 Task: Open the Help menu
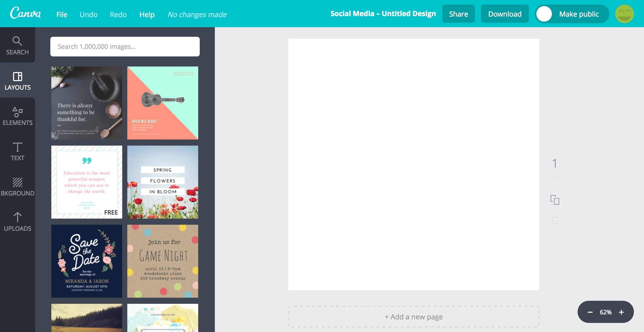(x=147, y=15)
